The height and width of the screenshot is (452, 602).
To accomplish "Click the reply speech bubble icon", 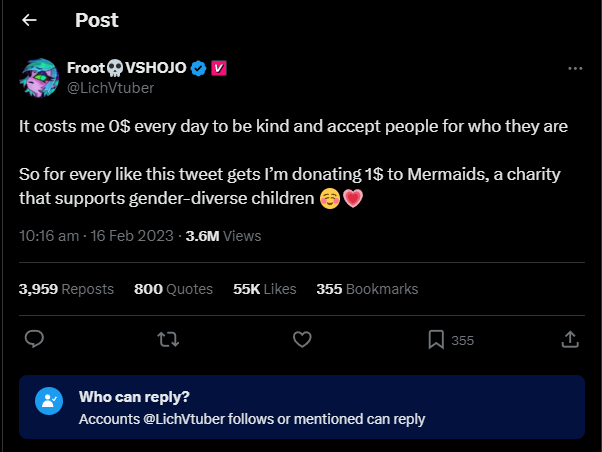I will 34,340.
